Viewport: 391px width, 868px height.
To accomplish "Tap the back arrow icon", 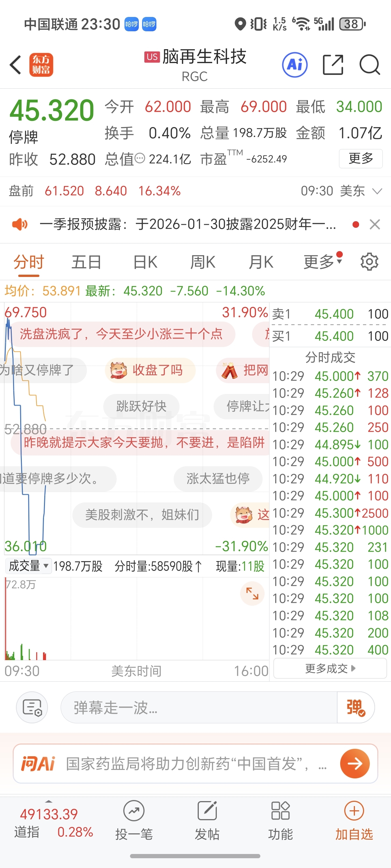I will [x=16, y=65].
